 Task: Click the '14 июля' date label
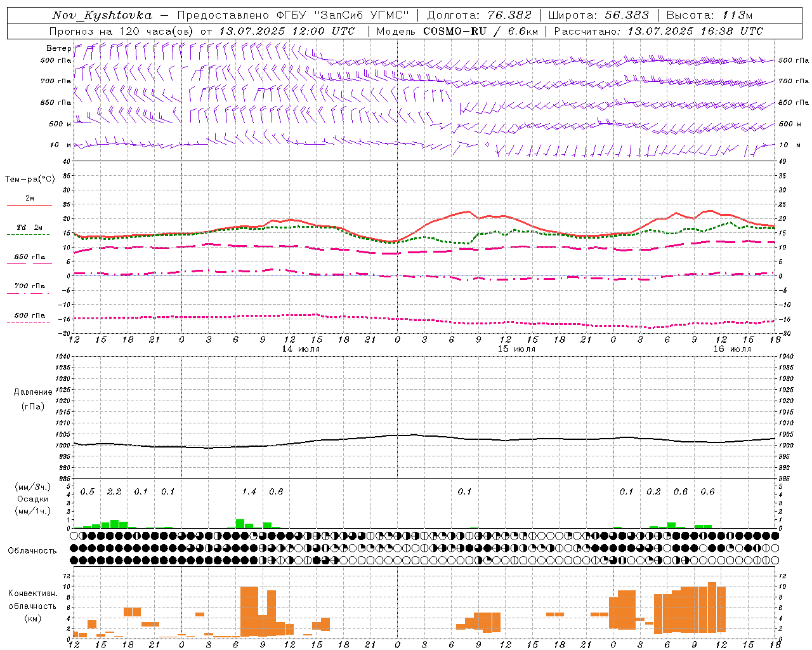click(301, 349)
